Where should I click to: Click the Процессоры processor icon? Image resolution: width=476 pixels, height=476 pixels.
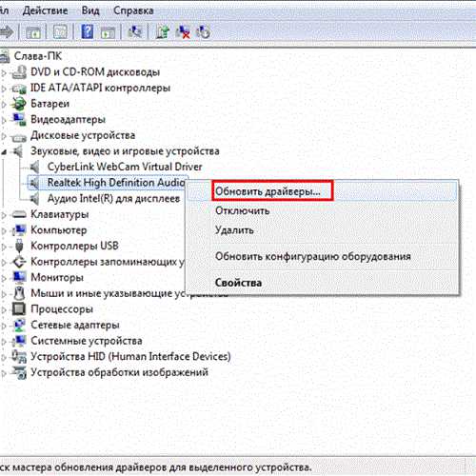click(19, 308)
